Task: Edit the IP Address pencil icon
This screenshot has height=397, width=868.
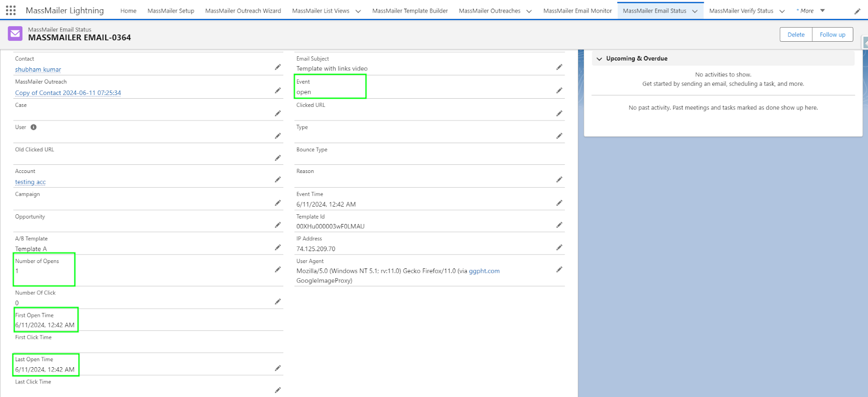Action: (559, 247)
